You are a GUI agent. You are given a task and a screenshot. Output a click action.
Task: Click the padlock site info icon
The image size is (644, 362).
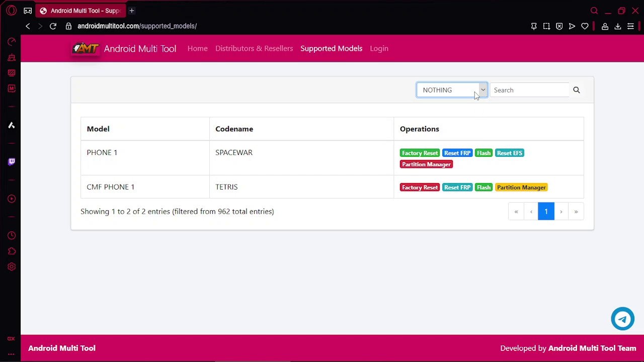pyautogui.click(x=68, y=26)
